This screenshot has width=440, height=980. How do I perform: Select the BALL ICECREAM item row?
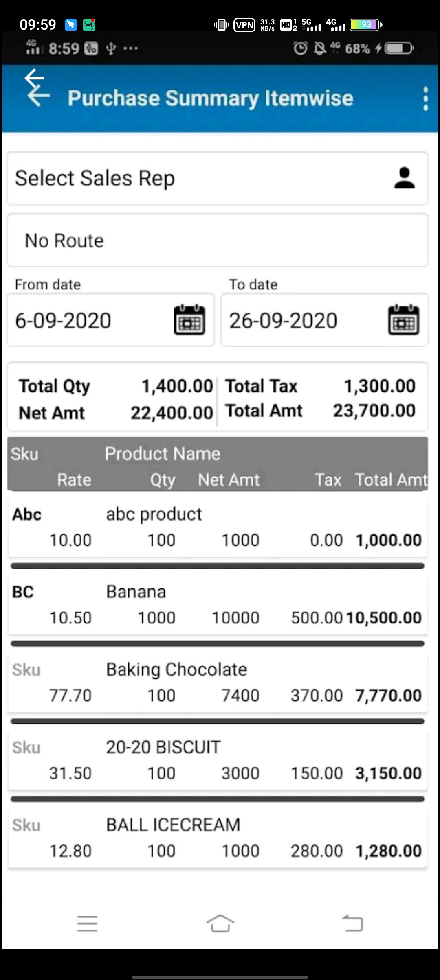tap(218, 838)
